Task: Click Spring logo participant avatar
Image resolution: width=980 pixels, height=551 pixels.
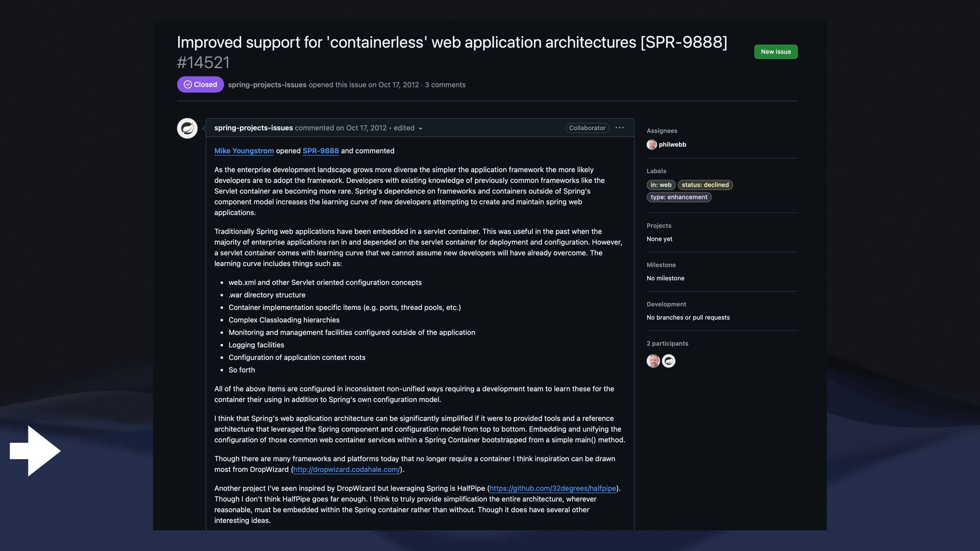Action: (668, 361)
